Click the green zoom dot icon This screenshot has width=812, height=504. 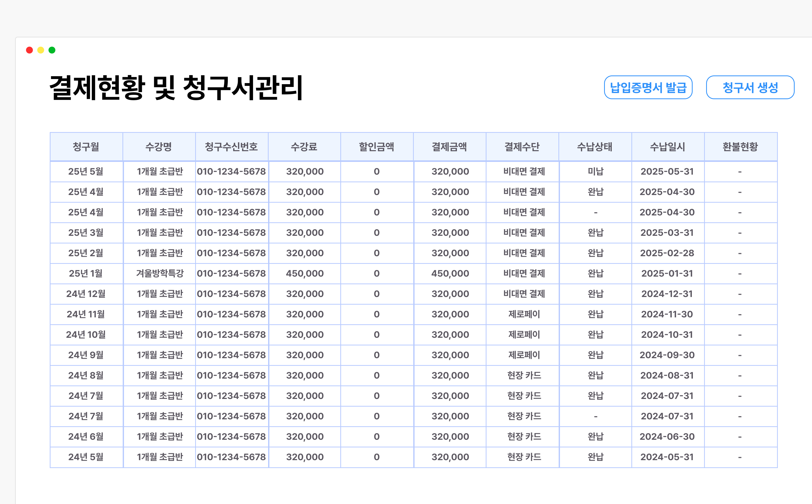click(52, 50)
